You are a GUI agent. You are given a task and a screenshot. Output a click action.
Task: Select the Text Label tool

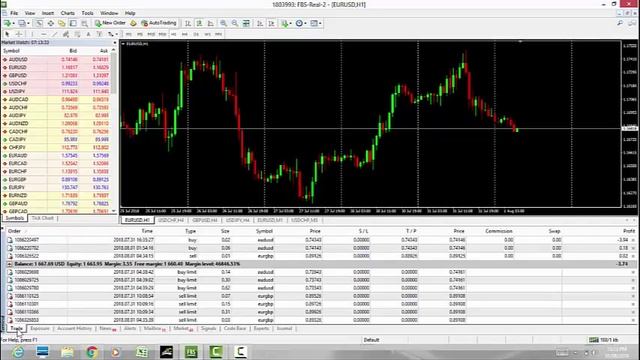coord(99,34)
